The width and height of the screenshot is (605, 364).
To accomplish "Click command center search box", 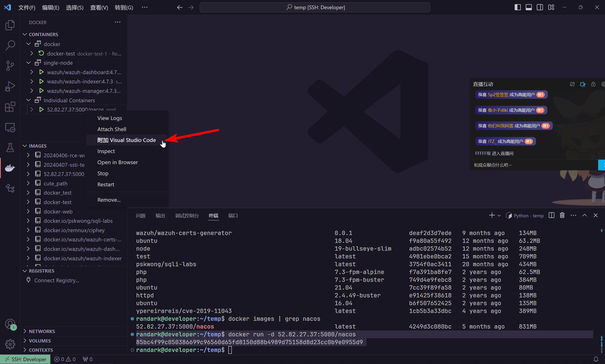I will (x=315, y=7).
